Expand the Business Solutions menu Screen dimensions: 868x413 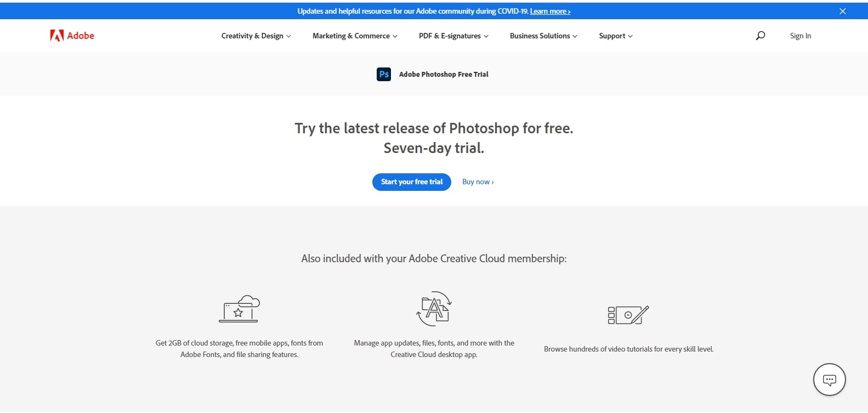[543, 36]
